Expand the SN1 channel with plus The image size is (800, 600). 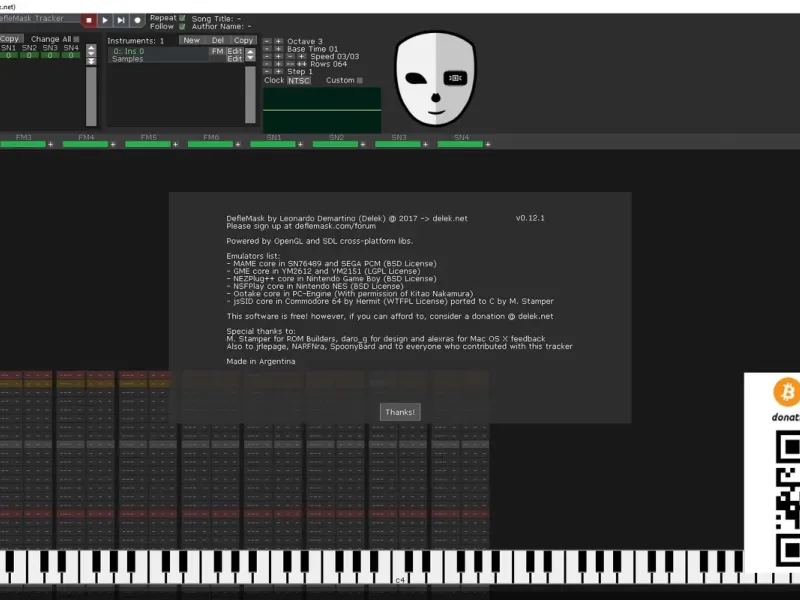[300, 144]
